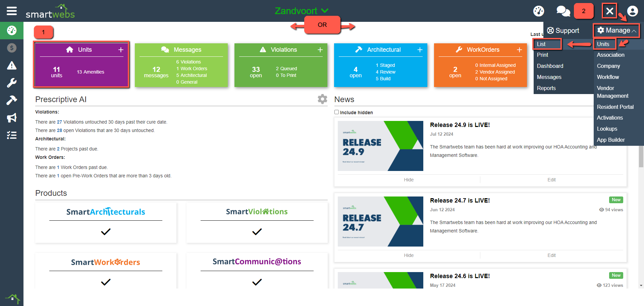644x306 pixels.
Task: Open the SmartArchitecturals product card
Action: [x=106, y=223]
